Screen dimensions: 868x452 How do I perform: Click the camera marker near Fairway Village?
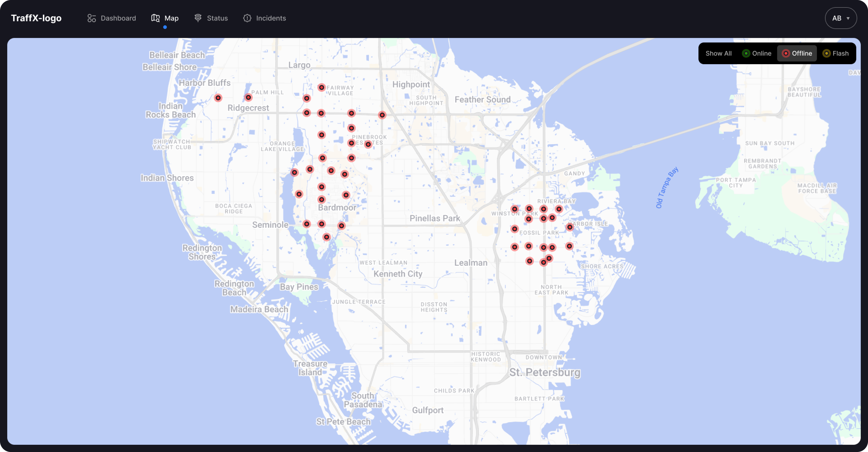[x=321, y=87]
